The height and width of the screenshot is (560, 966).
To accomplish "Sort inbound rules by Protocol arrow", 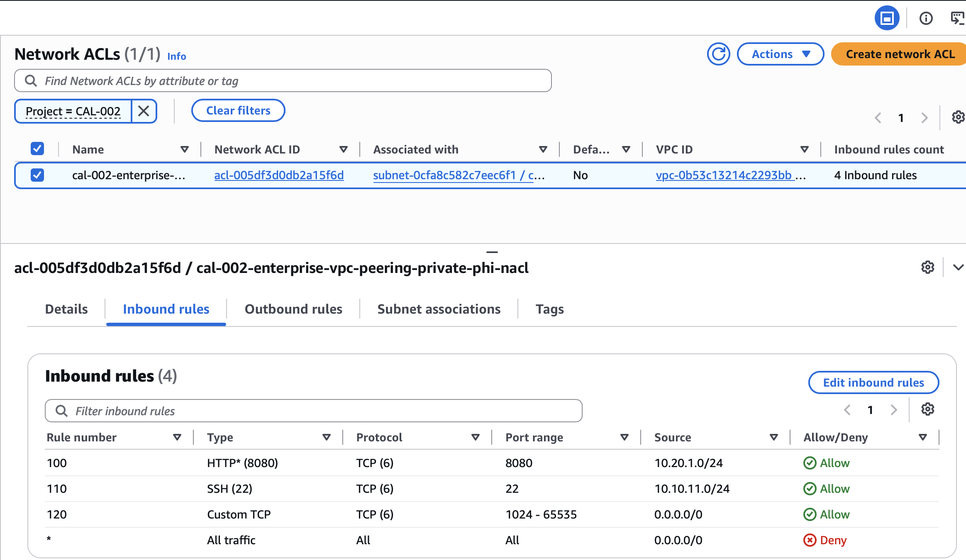I will click(476, 437).
